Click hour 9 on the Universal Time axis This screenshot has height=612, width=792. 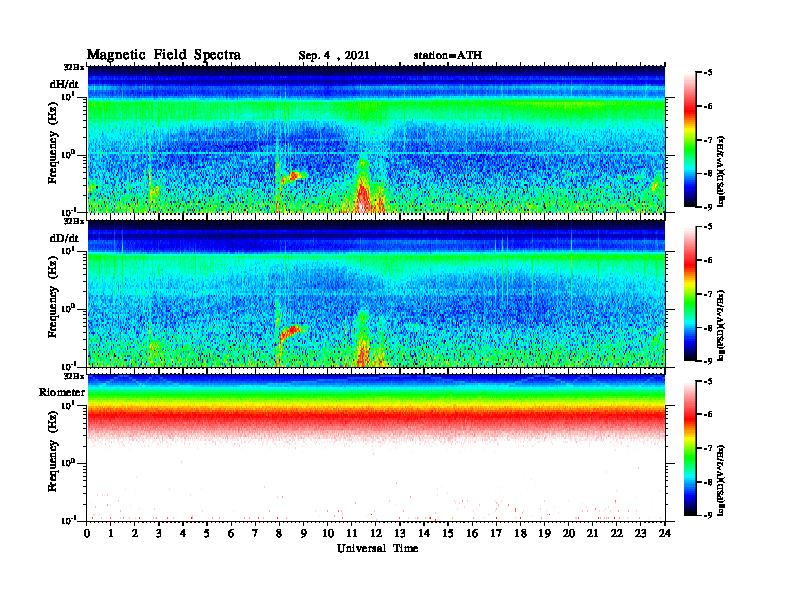coord(304,534)
